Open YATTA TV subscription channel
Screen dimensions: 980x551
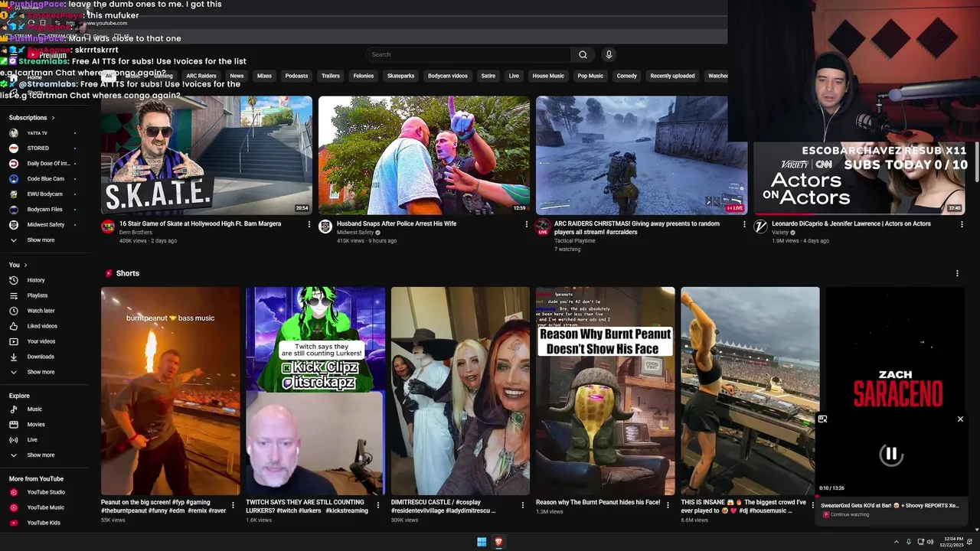(x=37, y=133)
